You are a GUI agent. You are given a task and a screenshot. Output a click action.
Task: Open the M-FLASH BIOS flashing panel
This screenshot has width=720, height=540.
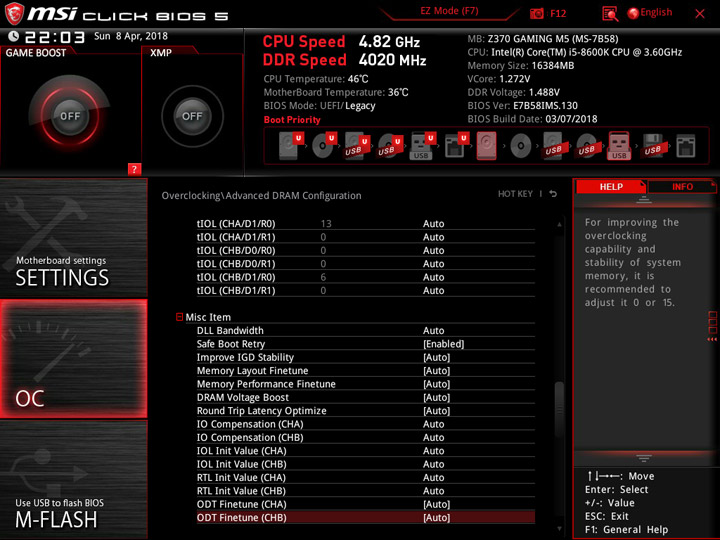point(73,479)
